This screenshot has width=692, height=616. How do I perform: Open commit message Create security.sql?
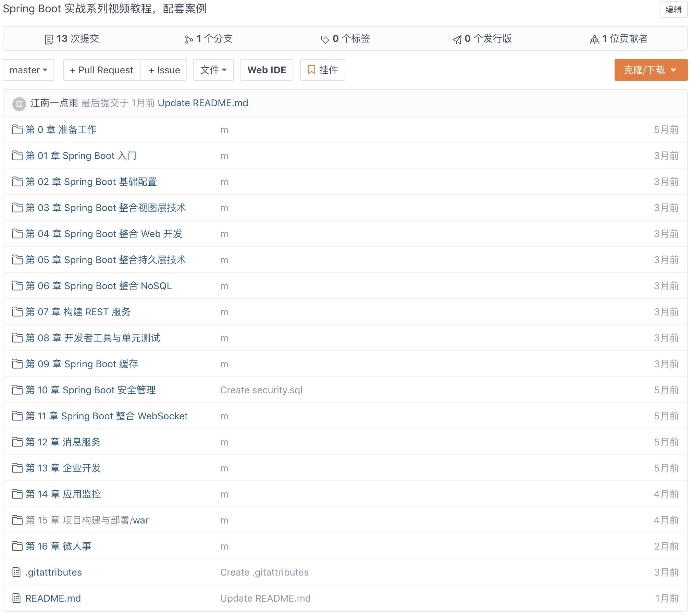[261, 390]
